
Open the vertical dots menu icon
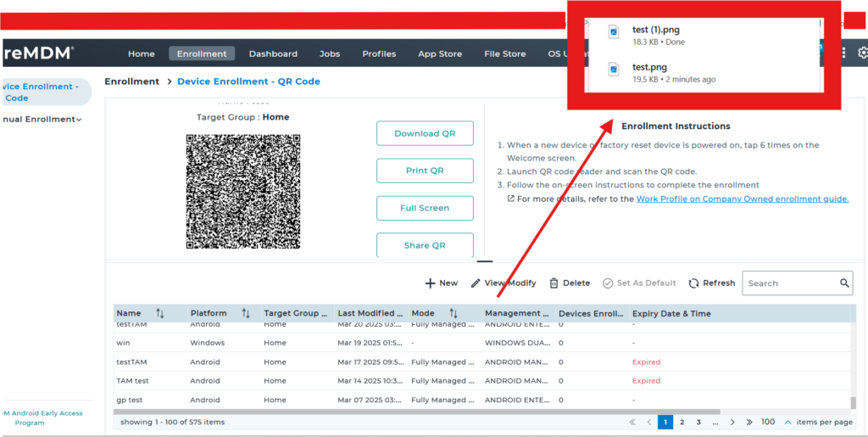pos(843,53)
